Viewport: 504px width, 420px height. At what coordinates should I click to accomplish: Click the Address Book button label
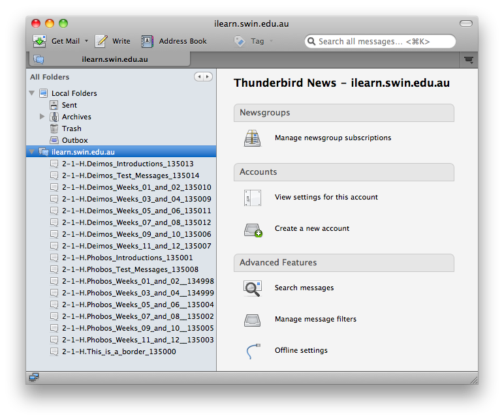click(x=183, y=41)
